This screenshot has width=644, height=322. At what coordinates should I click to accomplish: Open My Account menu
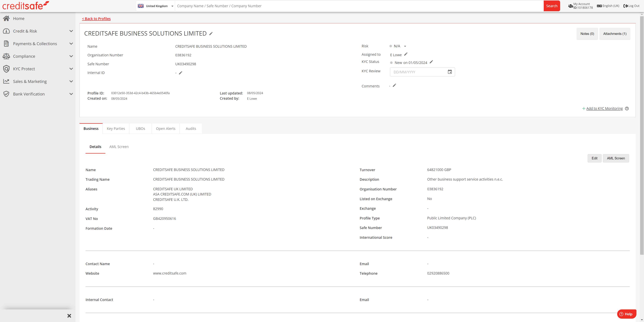point(580,6)
